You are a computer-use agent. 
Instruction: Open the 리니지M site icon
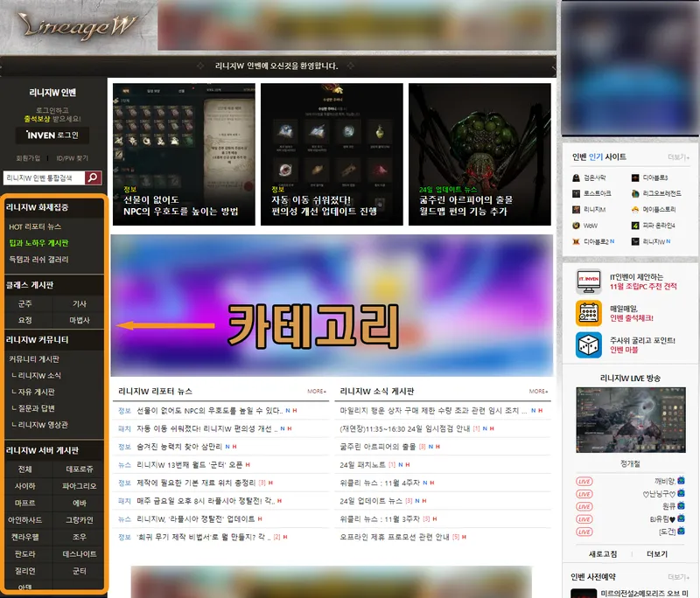(x=576, y=210)
